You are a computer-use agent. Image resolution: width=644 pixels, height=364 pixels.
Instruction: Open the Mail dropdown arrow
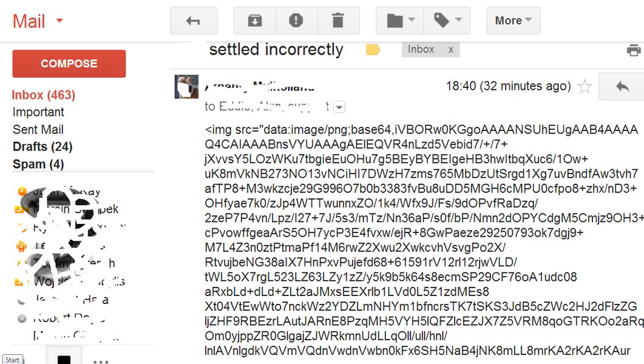[59, 21]
